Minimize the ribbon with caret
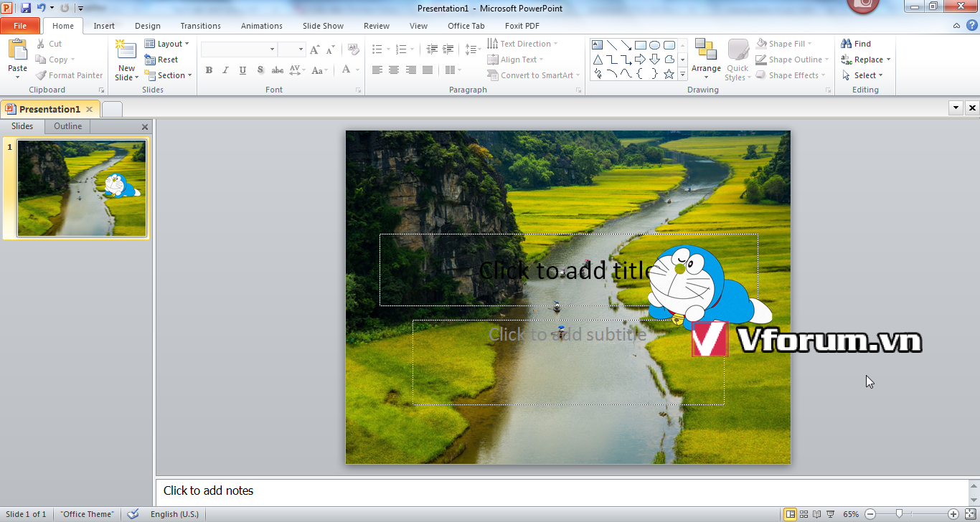Screen dimensions: 980x522 point(956,26)
